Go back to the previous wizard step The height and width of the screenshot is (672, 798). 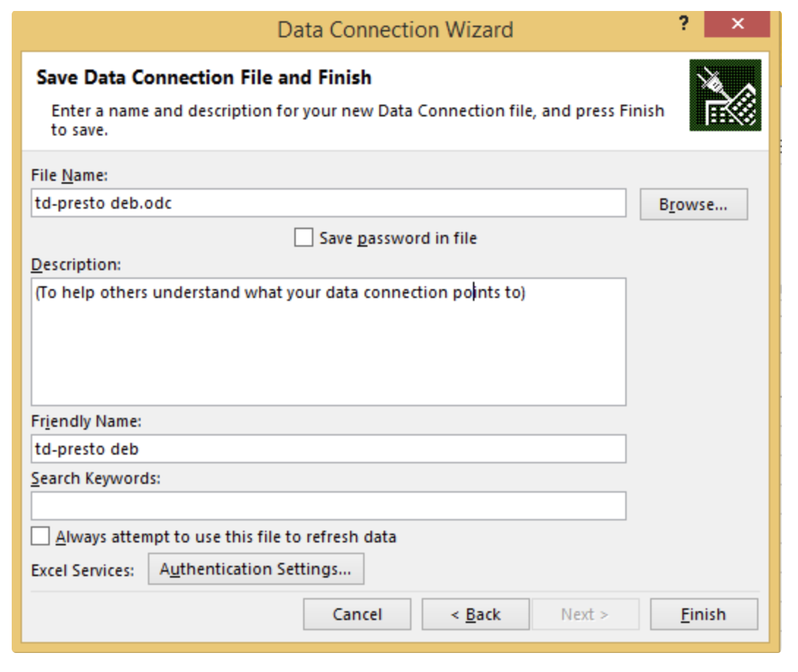click(x=475, y=615)
